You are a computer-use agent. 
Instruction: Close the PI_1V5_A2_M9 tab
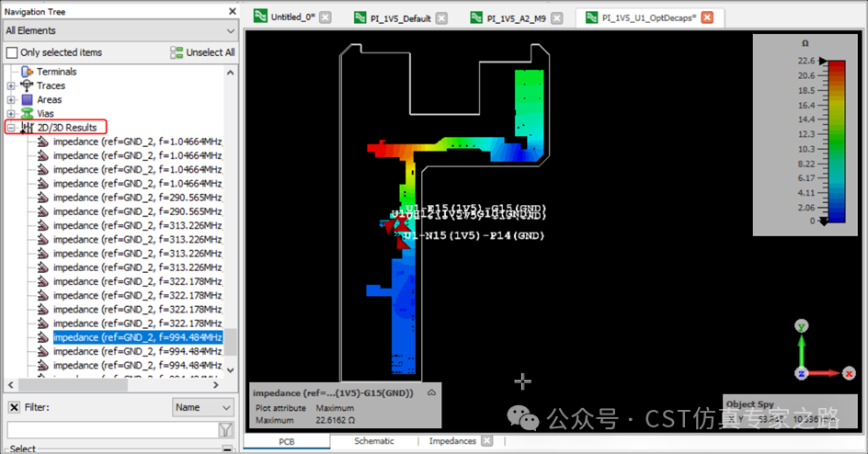557,18
